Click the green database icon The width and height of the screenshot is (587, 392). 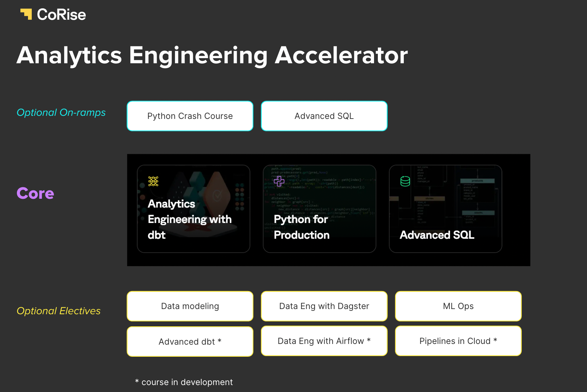click(x=405, y=181)
